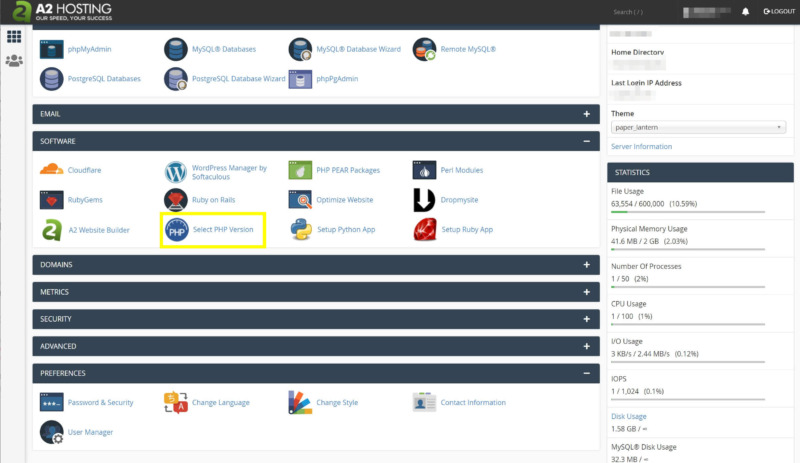The width and height of the screenshot is (800, 463).
Task: Launch the Ruby on Rails icon
Action: tap(177, 200)
